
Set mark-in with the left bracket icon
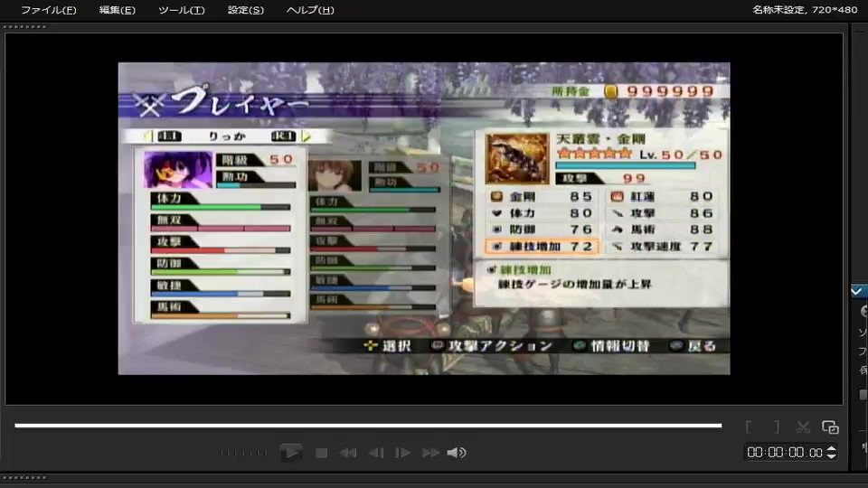click(x=749, y=427)
